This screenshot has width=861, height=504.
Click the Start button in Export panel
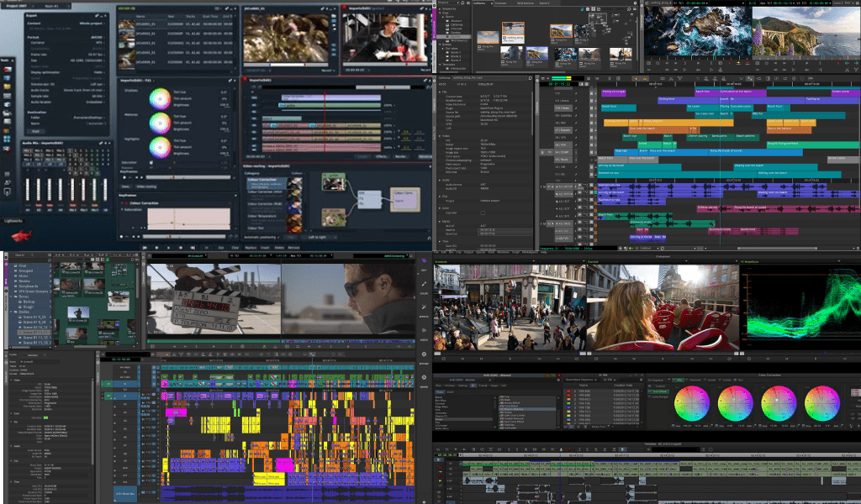(x=35, y=131)
